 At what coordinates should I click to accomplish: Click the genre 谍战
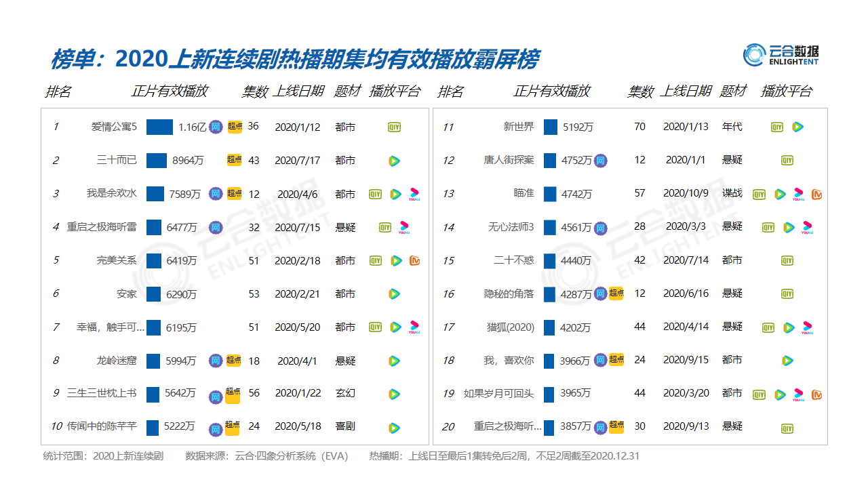point(732,193)
